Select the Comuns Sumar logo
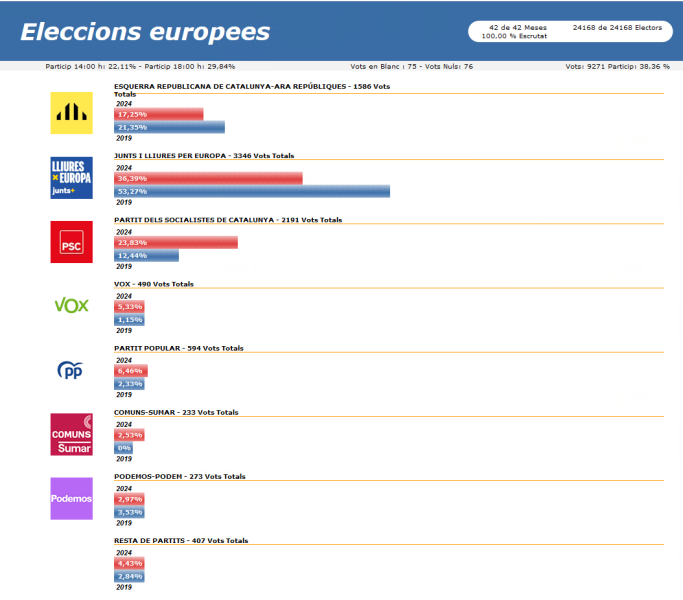Viewport: 683px width, 600px height. click(x=71, y=434)
